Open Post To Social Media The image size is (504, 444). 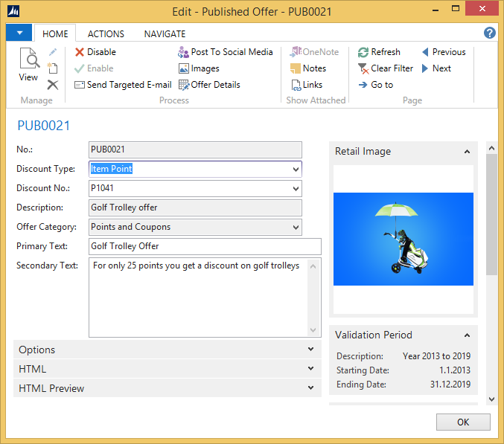(x=226, y=52)
